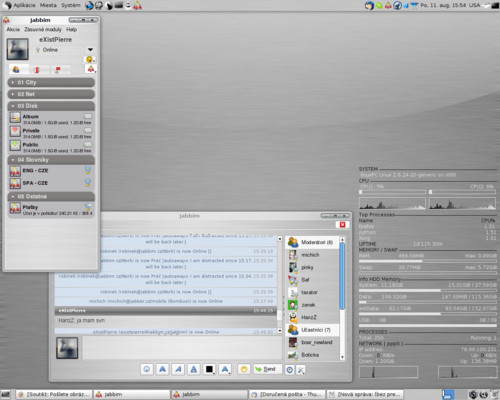Open the first jabbim taskbar window
The image size is (500, 400).
click(132, 395)
